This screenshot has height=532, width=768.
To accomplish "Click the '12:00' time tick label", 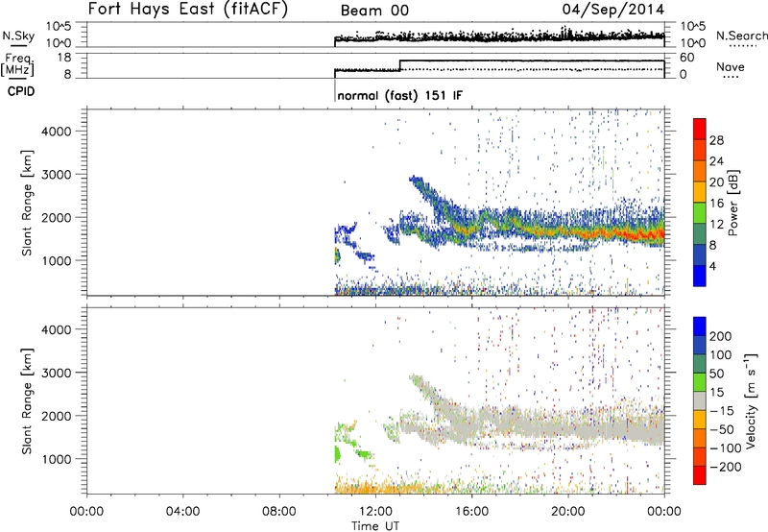I will tap(375, 512).
